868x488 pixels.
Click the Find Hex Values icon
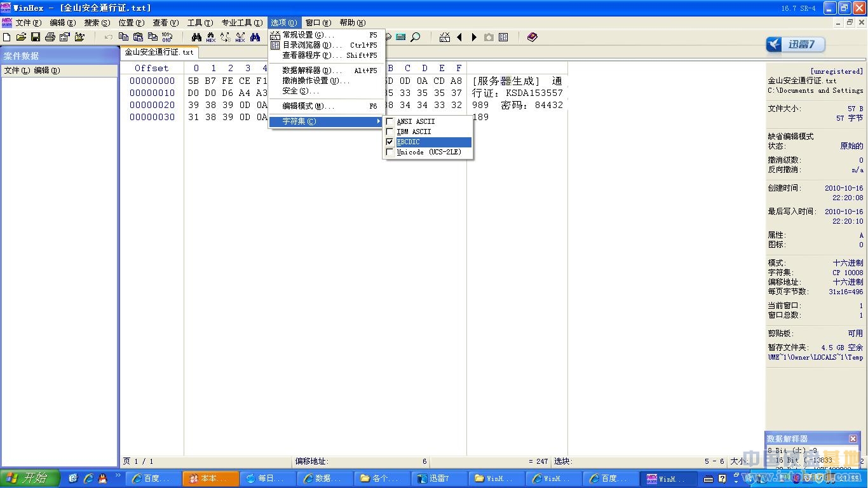[210, 37]
